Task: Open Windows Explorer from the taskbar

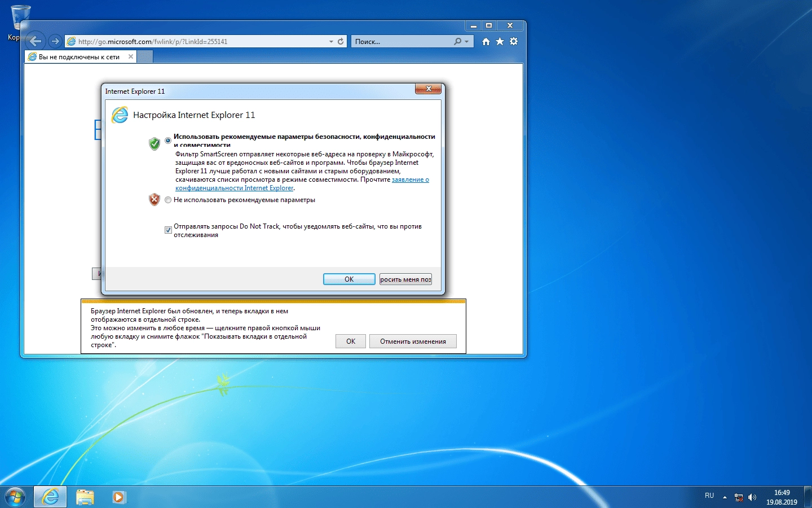Action: click(x=85, y=497)
